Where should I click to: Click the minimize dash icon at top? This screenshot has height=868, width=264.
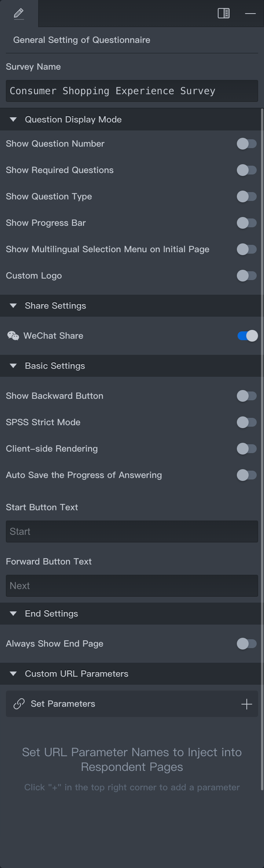[x=250, y=14]
